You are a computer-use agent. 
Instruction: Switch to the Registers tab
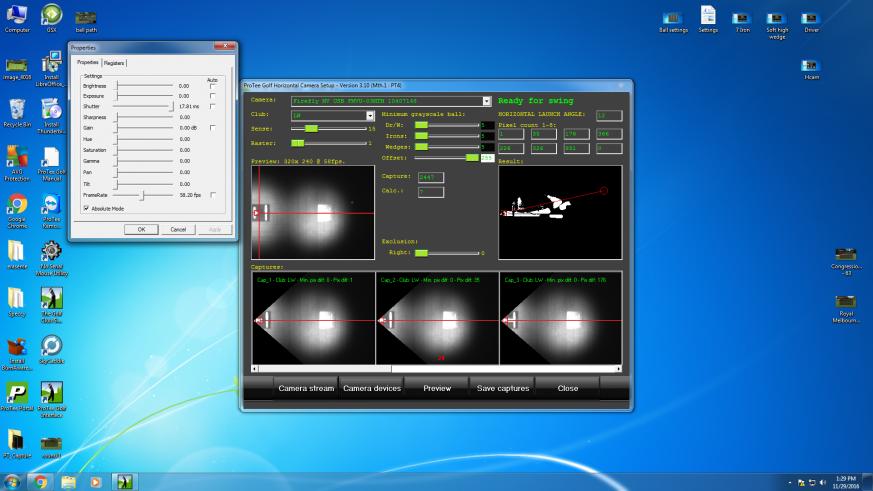[114, 63]
